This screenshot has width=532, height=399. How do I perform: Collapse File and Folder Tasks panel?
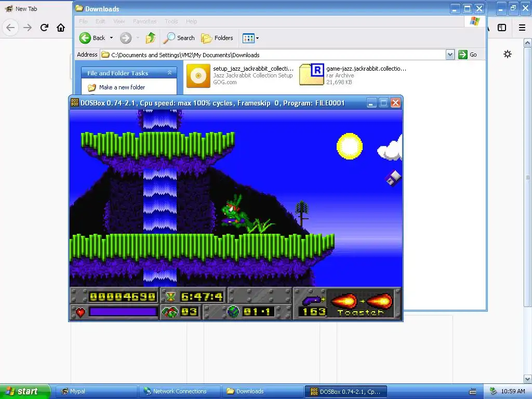click(x=170, y=73)
